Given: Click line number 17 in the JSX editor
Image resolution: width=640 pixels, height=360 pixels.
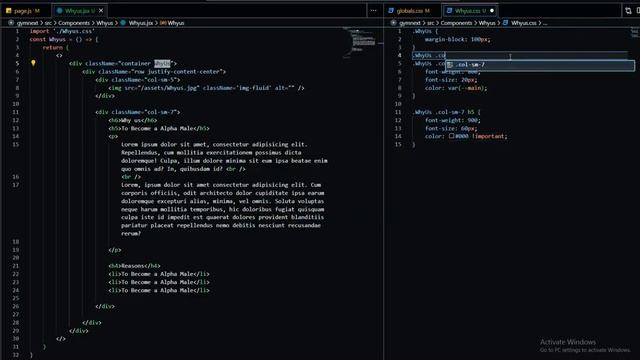Looking at the screenshot, I should pos(16,185).
